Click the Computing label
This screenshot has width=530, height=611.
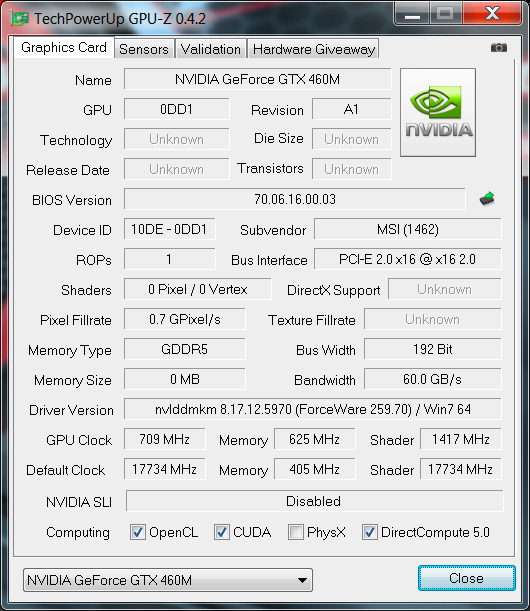click(78, 533)
